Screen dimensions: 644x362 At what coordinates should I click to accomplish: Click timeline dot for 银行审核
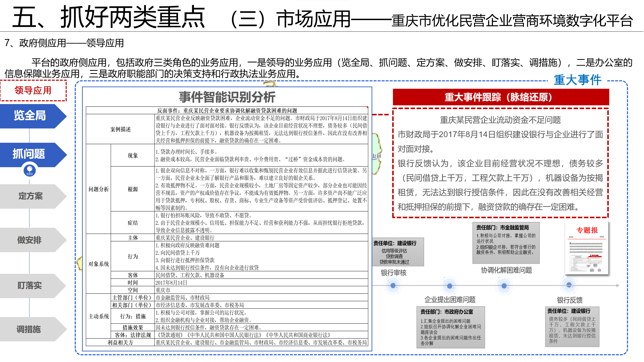pyautogui.click(x=393, y=286)
